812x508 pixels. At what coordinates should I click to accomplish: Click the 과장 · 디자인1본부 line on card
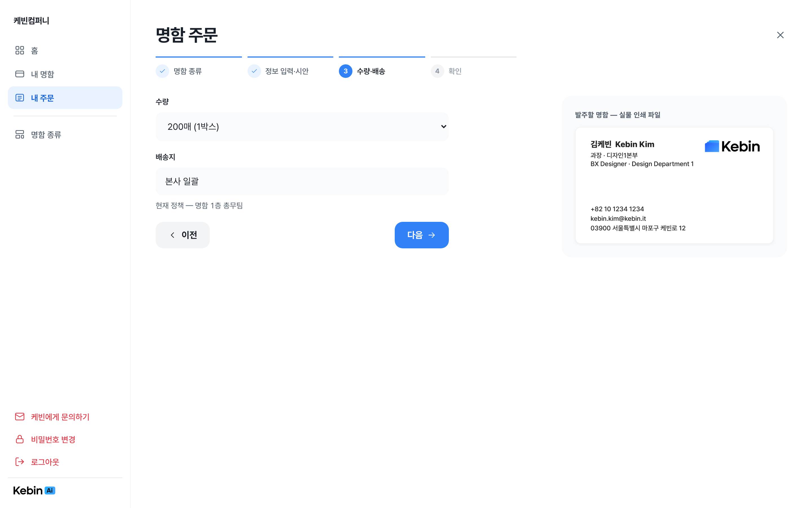tap(614, 155)
